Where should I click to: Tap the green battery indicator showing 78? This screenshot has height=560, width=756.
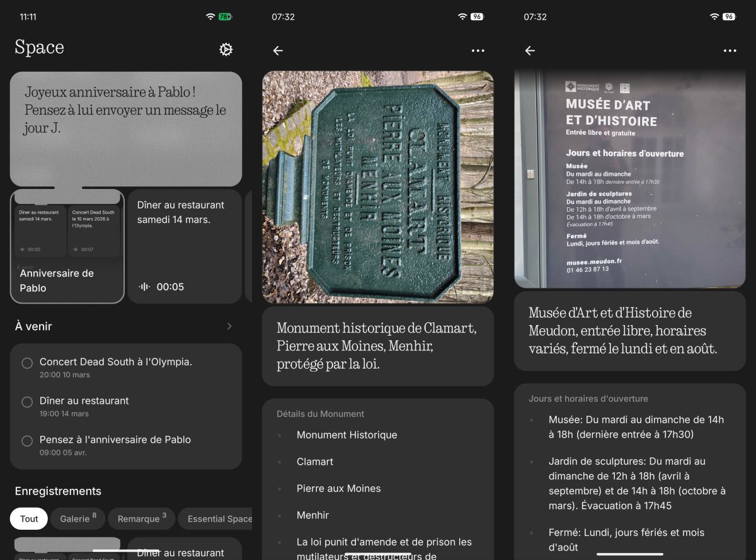(x=225, y=17)
